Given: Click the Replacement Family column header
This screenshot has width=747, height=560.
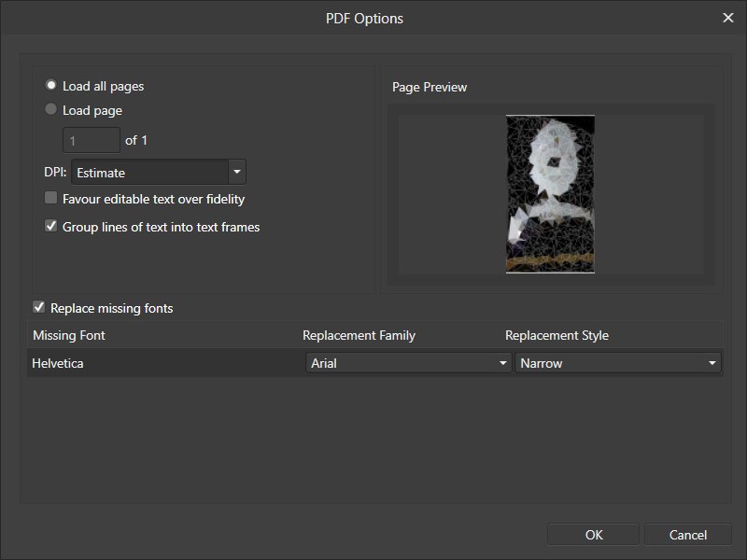Looking at the screenshot, I should pos(359,335).
